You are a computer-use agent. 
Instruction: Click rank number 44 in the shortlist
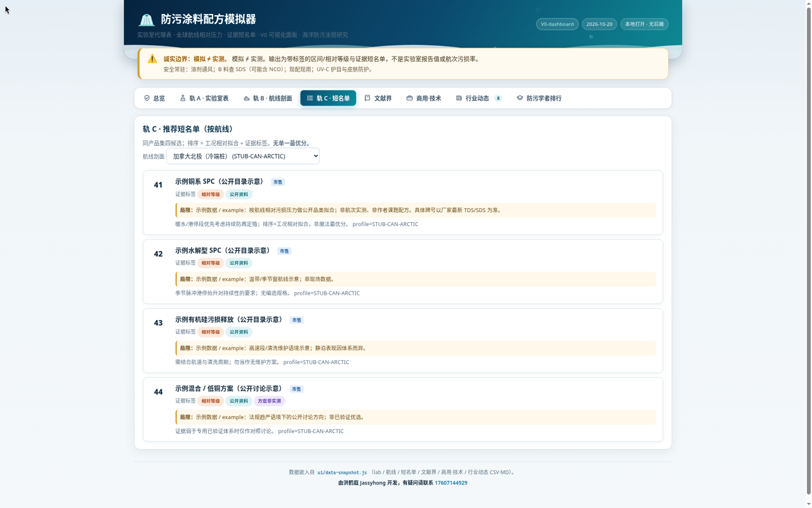click(159, 392)
